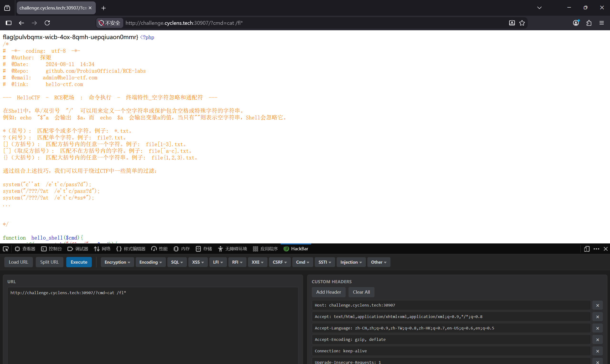Activate the element picker icon in devtools
This screenshot has height=364, width=610.
coord(6,249)
